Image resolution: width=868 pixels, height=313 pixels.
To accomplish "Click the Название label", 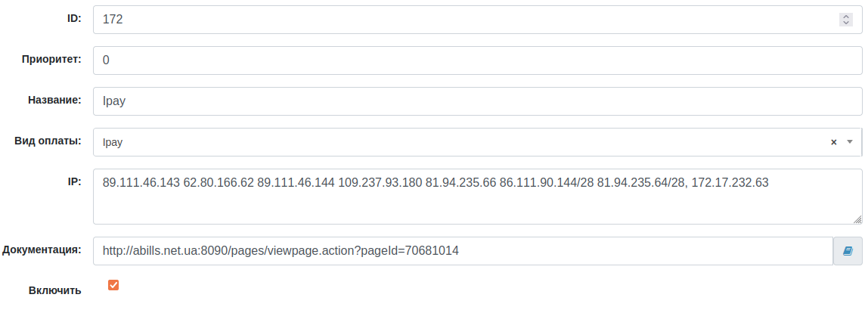I will coord(54,99).
